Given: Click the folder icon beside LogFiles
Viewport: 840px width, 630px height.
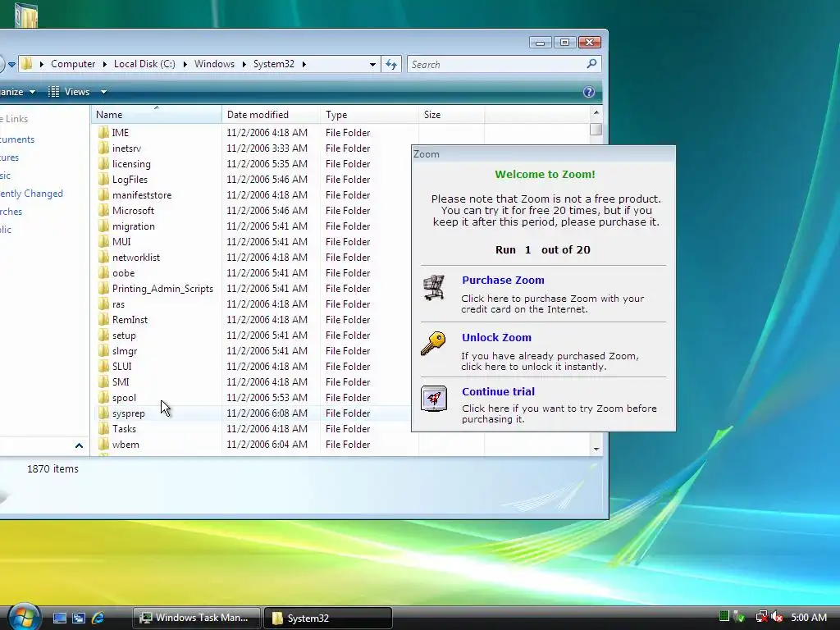Looking at the screenshot, I should pos(103,179).
